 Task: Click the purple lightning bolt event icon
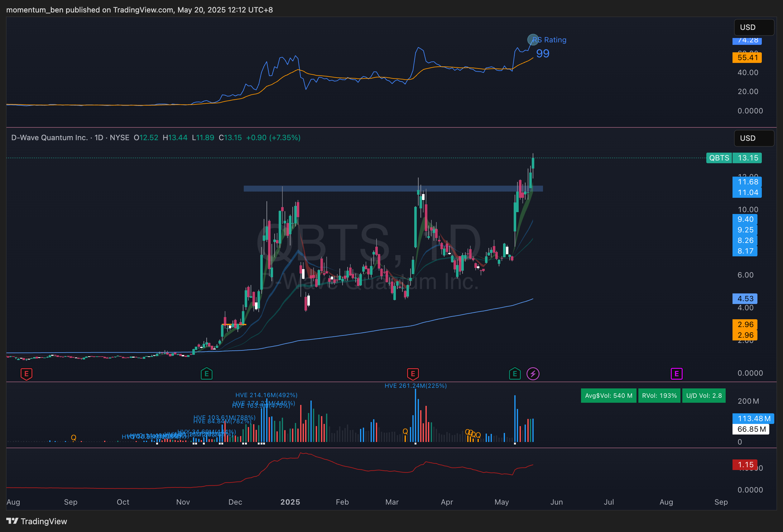533,374
